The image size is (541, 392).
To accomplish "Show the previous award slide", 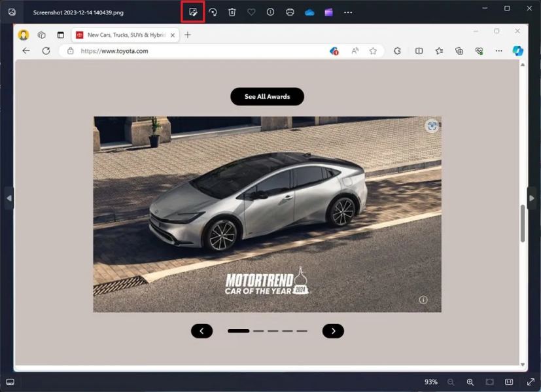I will tap(202, 331).
